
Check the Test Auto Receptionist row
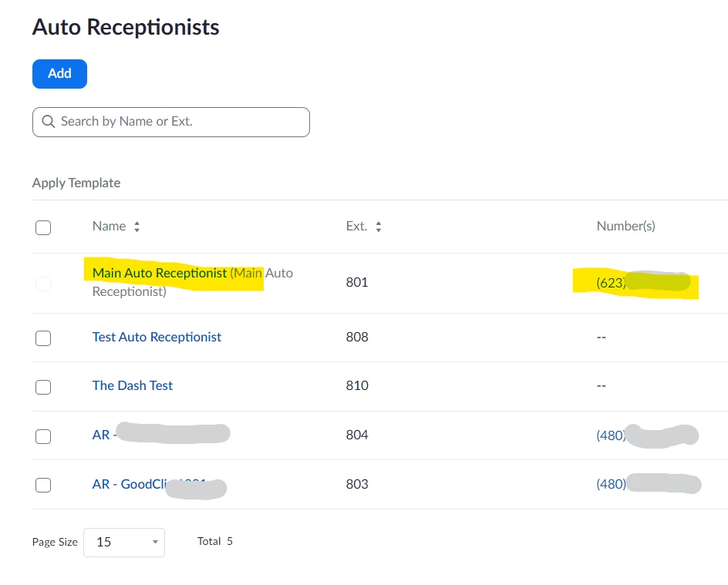coord(43,338)
